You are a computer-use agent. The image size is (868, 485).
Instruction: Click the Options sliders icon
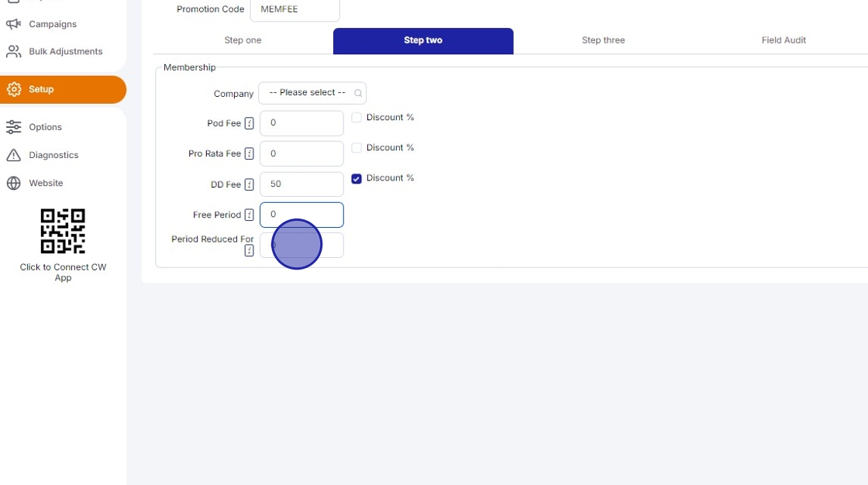pyautogui.click(x=13, y=127)
